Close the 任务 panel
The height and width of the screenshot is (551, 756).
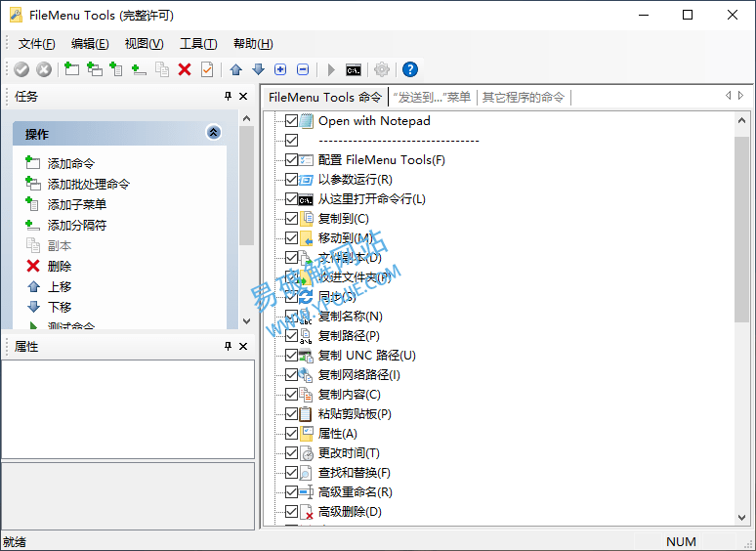pos(243,96)
